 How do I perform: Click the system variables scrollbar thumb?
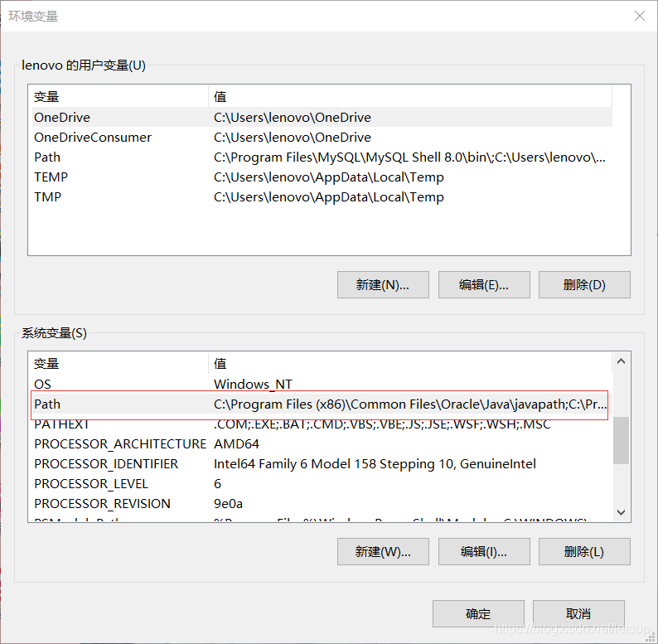point(621,440)
